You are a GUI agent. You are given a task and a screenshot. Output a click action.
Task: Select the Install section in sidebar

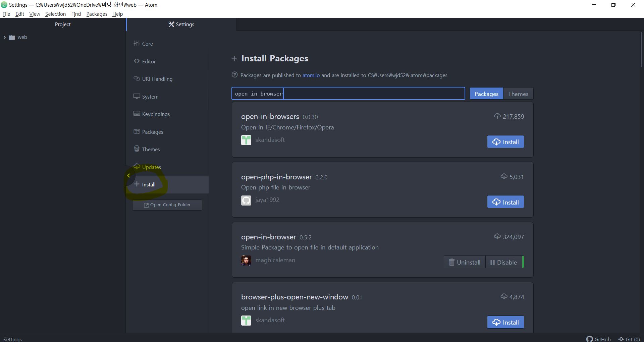[x=167, y=184]
